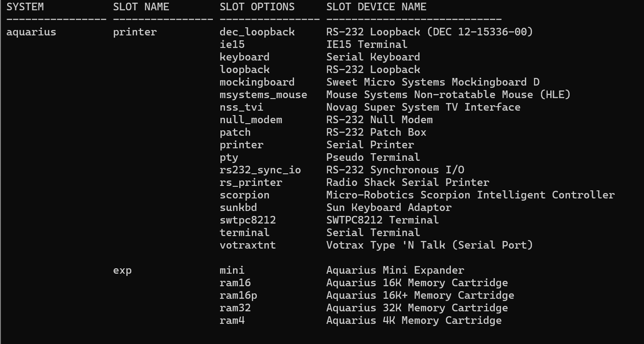Click the scorpion slot option
This screenshot has width=644, height=344.
pos(245,195)
